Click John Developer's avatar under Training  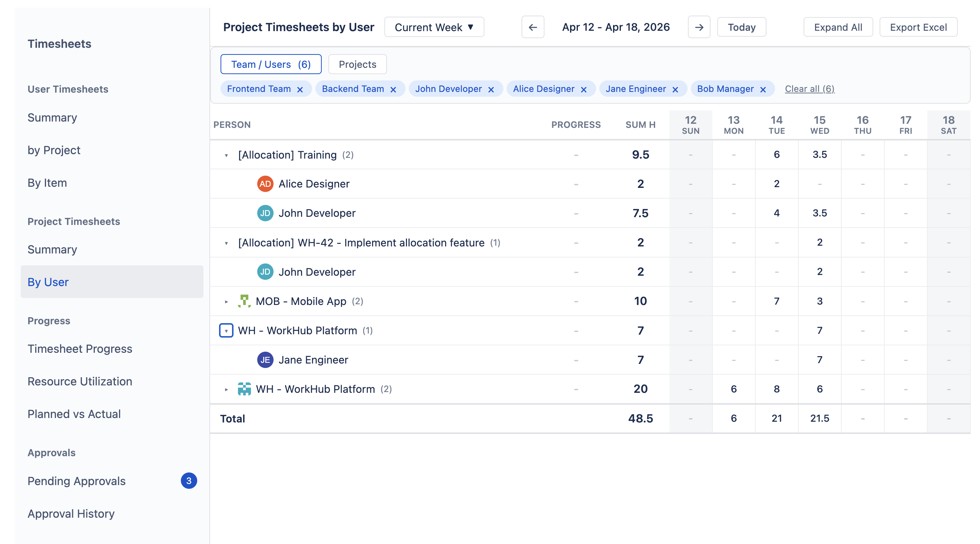point(265,213)
